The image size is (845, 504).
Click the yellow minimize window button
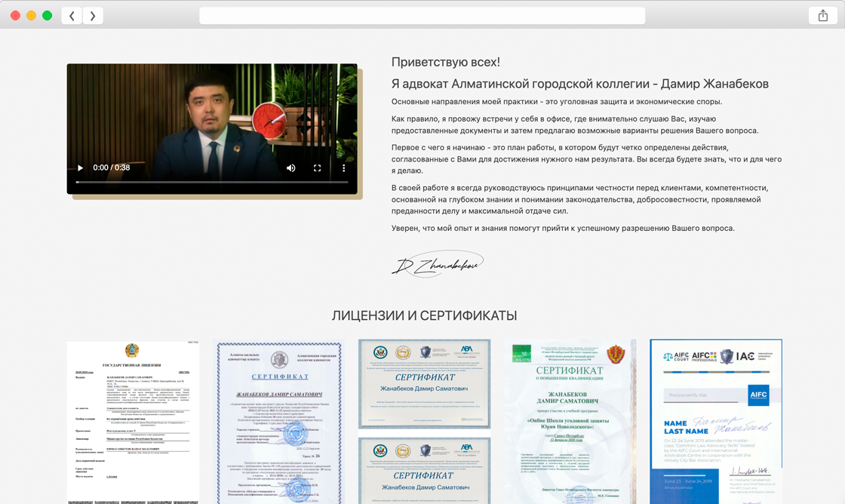(x=31, y=16)
